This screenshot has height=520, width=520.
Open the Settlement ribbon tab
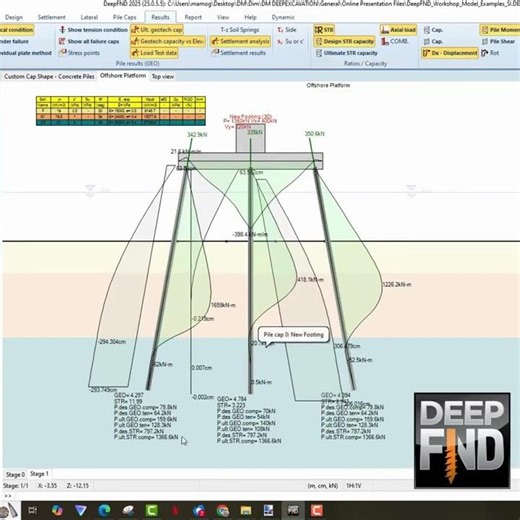(x=52, y=17)
